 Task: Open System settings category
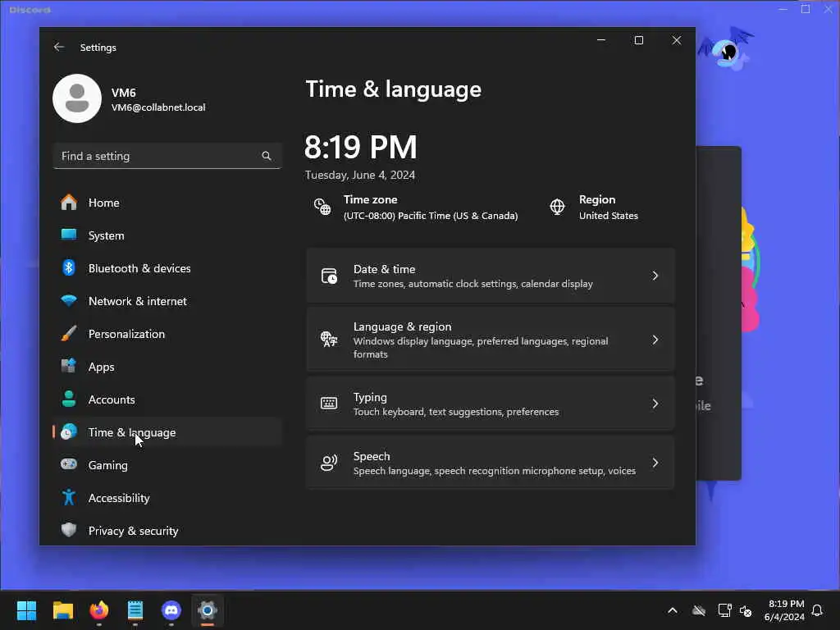point(167,235)
